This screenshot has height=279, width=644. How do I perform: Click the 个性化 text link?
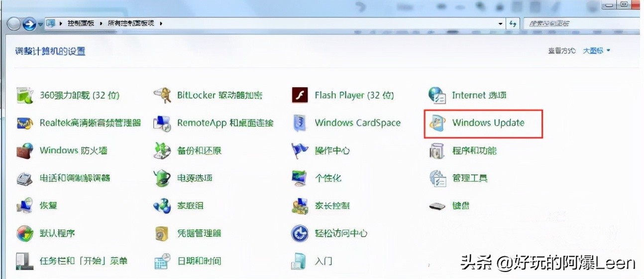point(328,178)
